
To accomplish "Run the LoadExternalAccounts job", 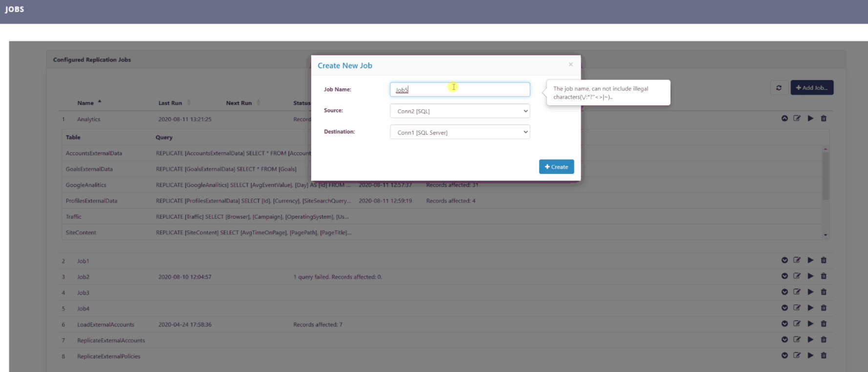I will (810, 324).
